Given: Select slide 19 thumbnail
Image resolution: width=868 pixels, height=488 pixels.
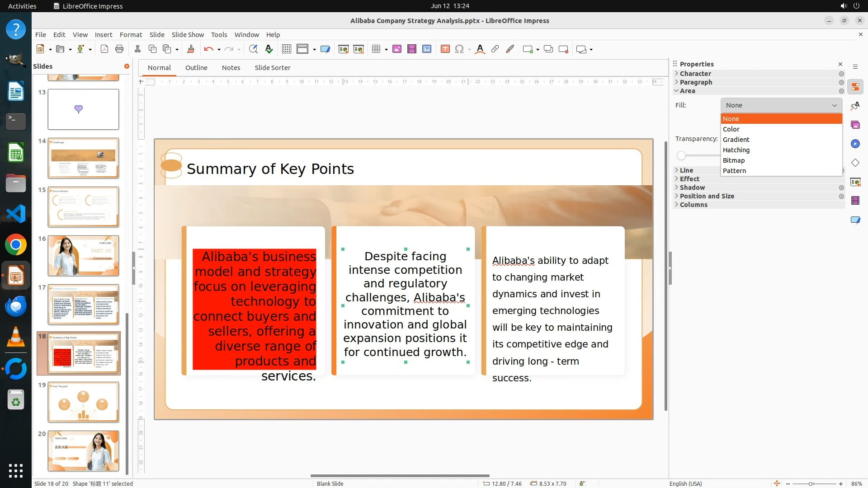Looking at the screenshot, I should tap(83, 402).
